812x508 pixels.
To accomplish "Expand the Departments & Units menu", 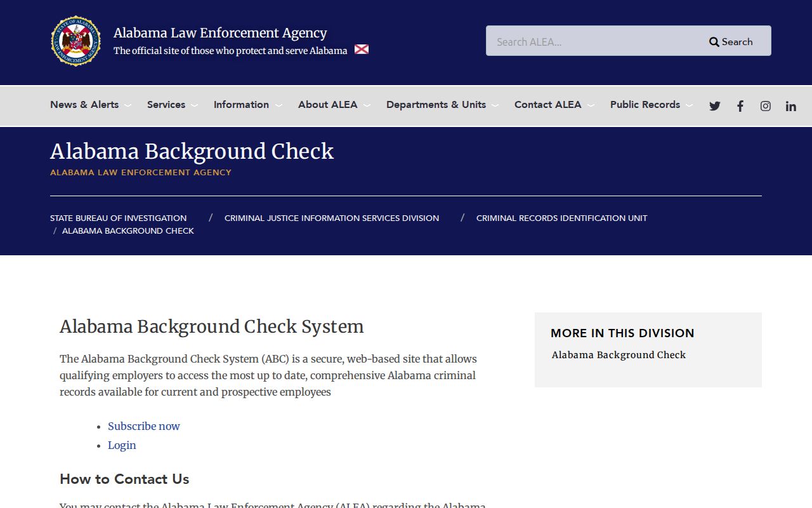I will (x=443, y=105).
